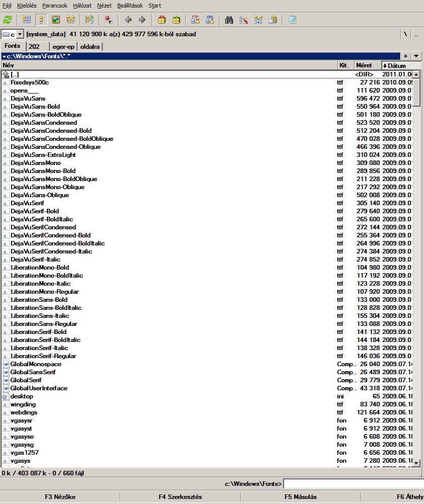Screen dimensions: 424x504
Task: Click the F5 Másolás button
Action: coord(301,497)
